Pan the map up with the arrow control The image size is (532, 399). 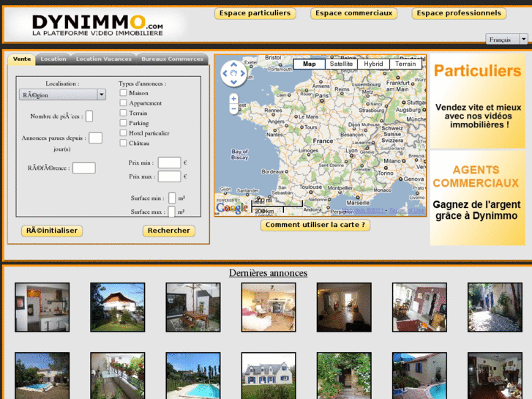point(233,65)
